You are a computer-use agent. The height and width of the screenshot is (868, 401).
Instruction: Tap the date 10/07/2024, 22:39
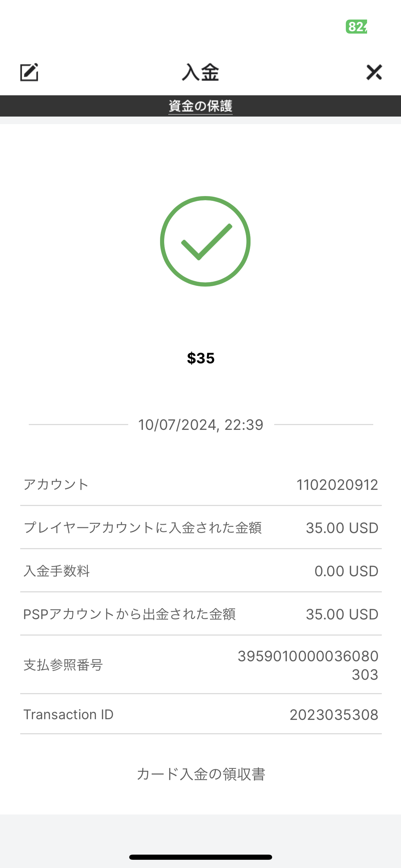[201, 425]
